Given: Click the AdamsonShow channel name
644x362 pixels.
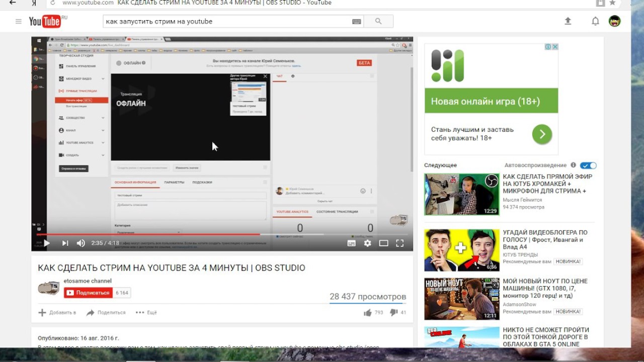Looking at the screenshot, I should click(519, 304).
